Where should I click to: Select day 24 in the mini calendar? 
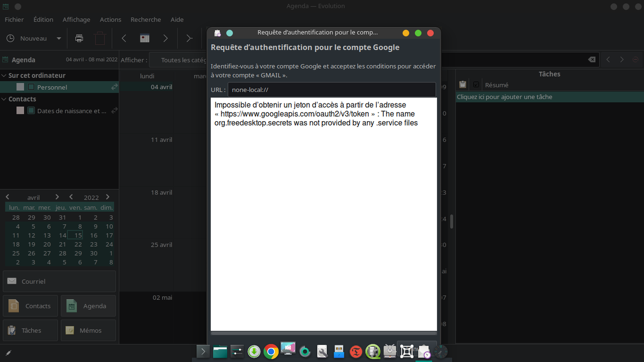pyautogui.click(x=109, y=244)
